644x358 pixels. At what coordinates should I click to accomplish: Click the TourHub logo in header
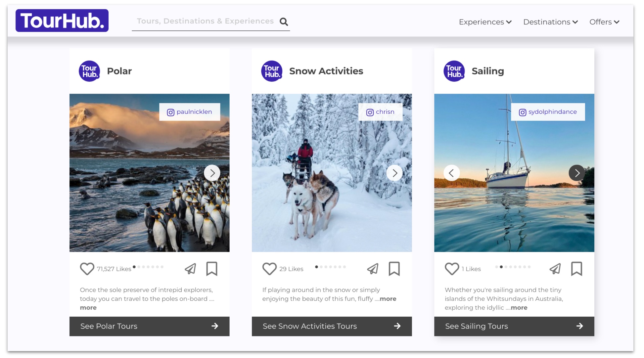coord(62,21)
